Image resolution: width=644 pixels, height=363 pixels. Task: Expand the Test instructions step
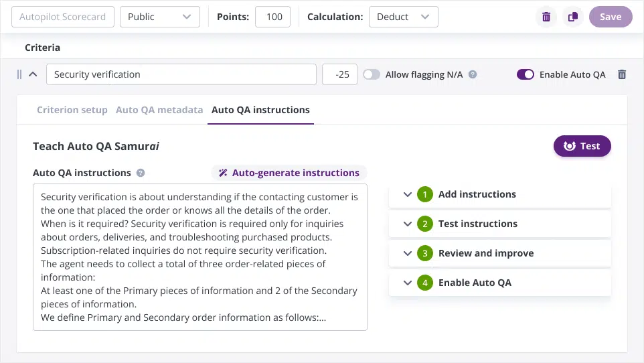[408, 224]
